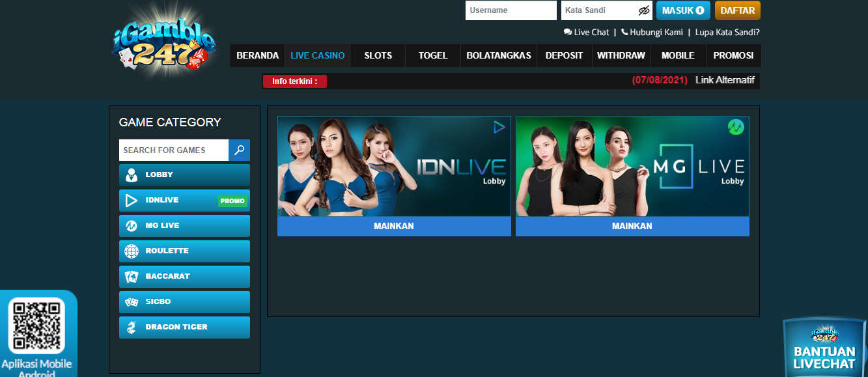The image size is (868, 377).
Task: Click the Live Chat speech bubble icon
Action: (x=568, y=32)
